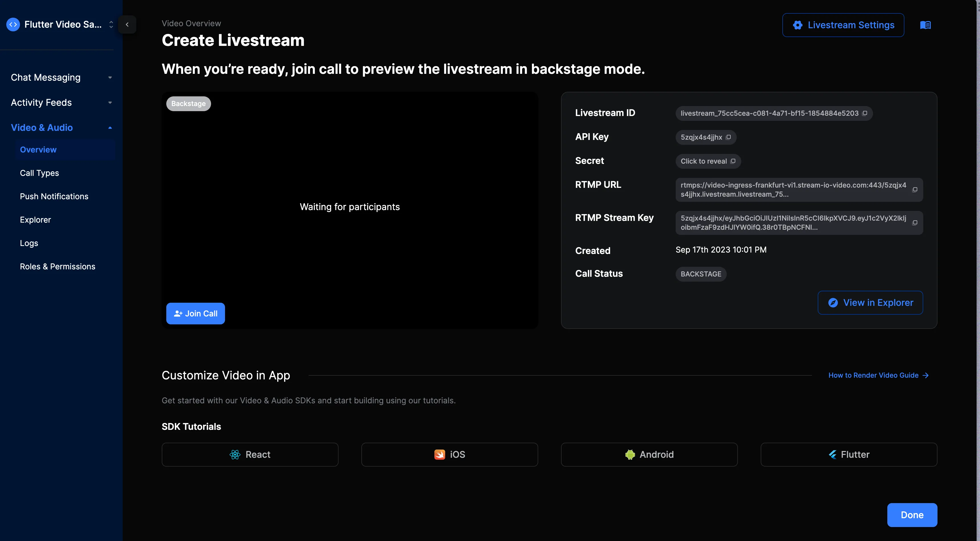Open the documentation book icon
The width and height of the screenshot is (980, 541).
pos(925,25)
